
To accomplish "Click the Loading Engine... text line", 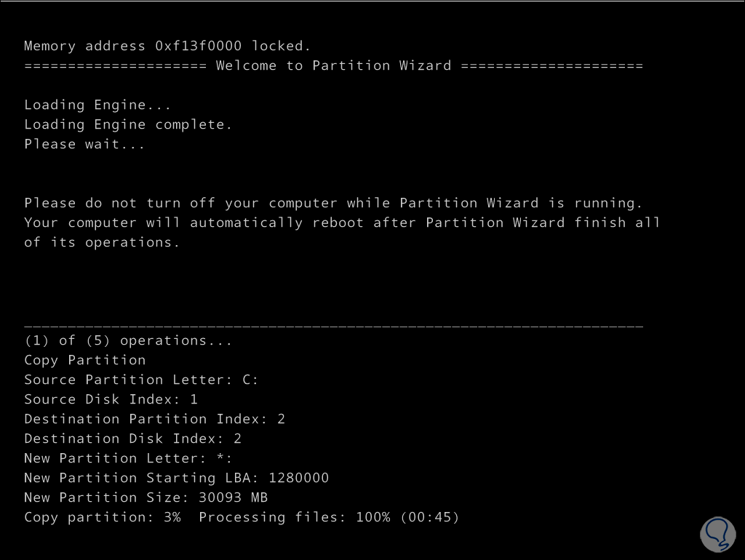I will tap(97, 105).
